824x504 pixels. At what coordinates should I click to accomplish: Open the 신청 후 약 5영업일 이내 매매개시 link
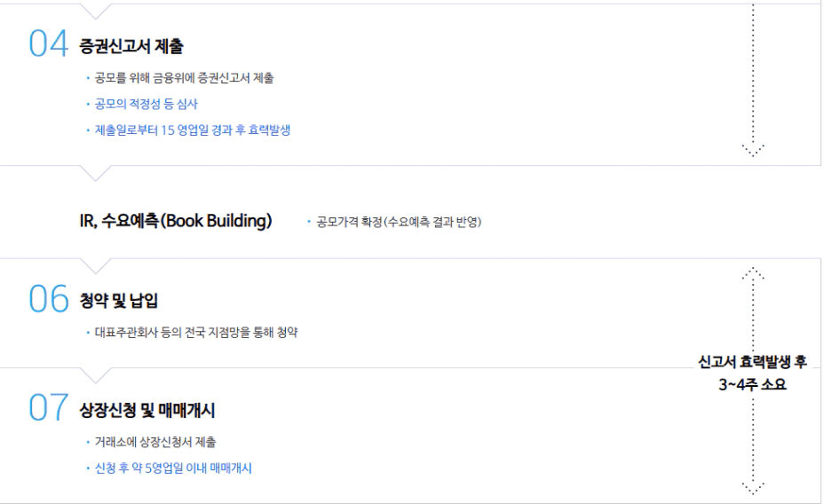coord(174,469)
